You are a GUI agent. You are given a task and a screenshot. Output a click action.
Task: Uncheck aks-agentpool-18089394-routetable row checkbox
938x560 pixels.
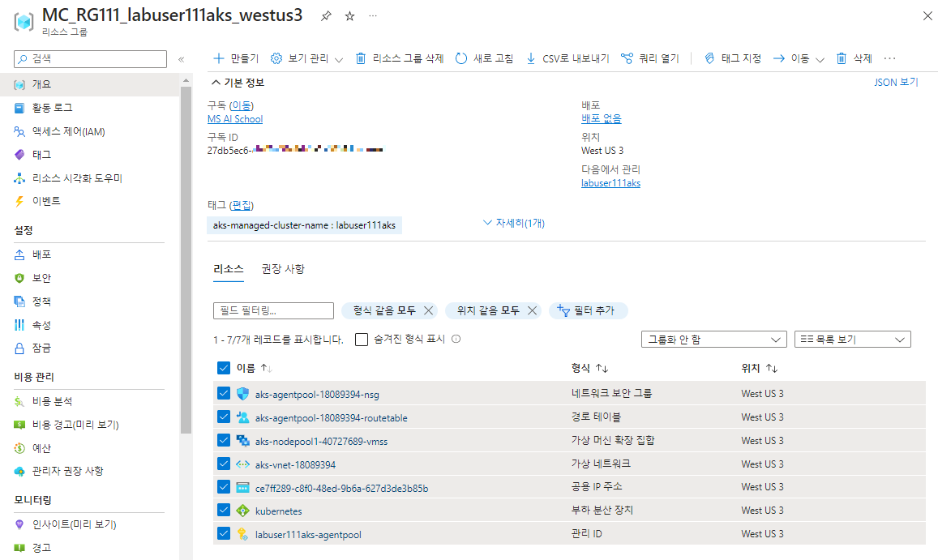224,417
